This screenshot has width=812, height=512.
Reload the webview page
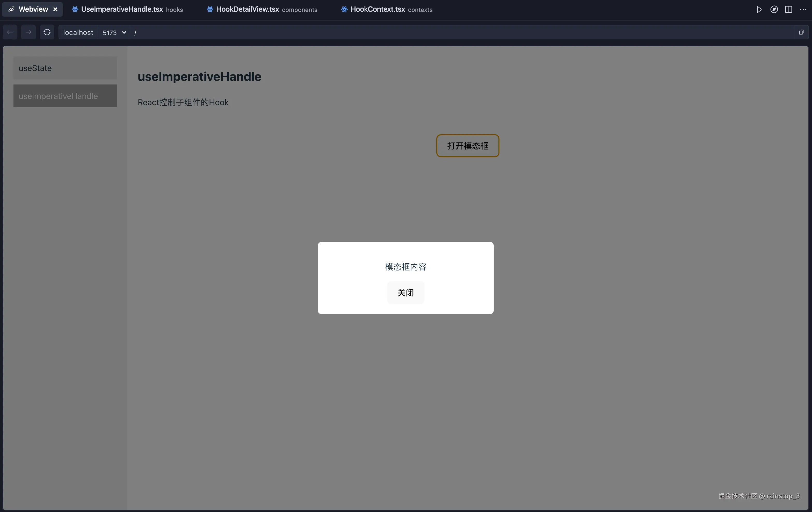tap(47, 32)
